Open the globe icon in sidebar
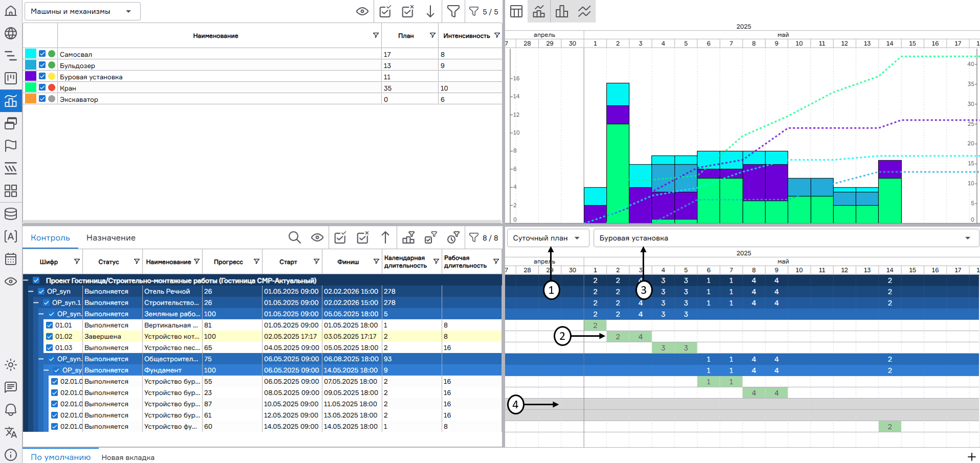The width and height of the screenshot is (980, 463). click(11, 33)
